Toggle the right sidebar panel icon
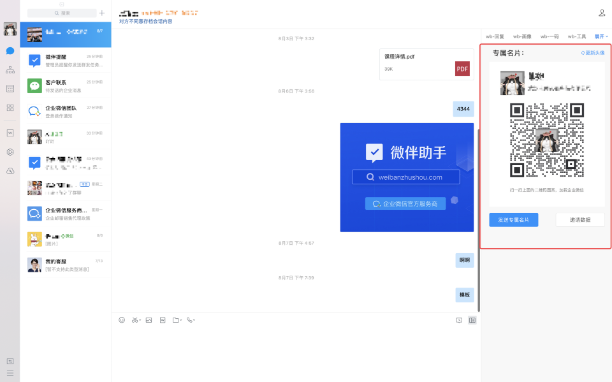This screenshot has width=612, height=382. 472,320
